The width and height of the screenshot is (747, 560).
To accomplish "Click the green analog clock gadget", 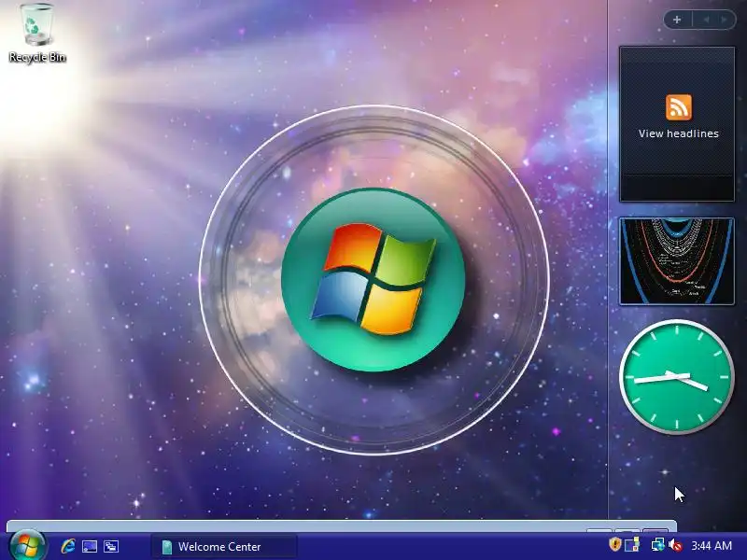I will click(676, 377).
